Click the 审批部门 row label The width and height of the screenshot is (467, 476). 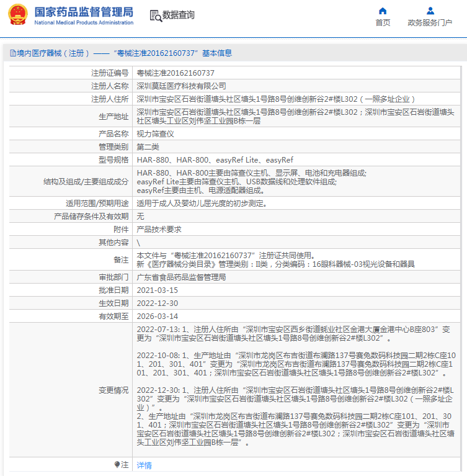(113, 277)
